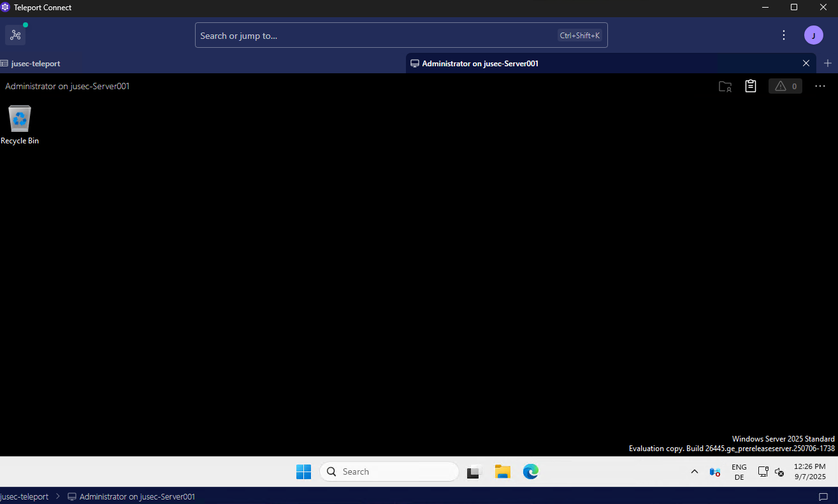The height and width of the screenshot is (504, 838).
Task: Open the connections list icon
Action: (x=16, y=35)
